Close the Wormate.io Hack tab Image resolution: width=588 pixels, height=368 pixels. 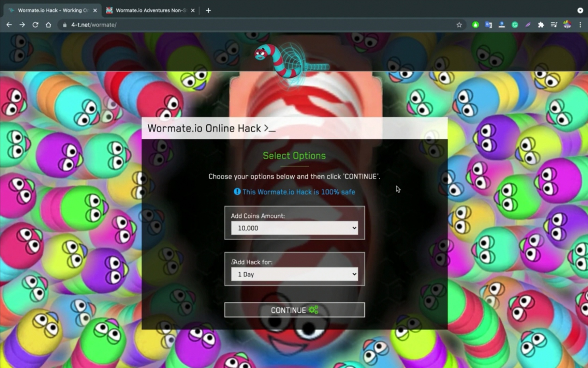(95, 11)
